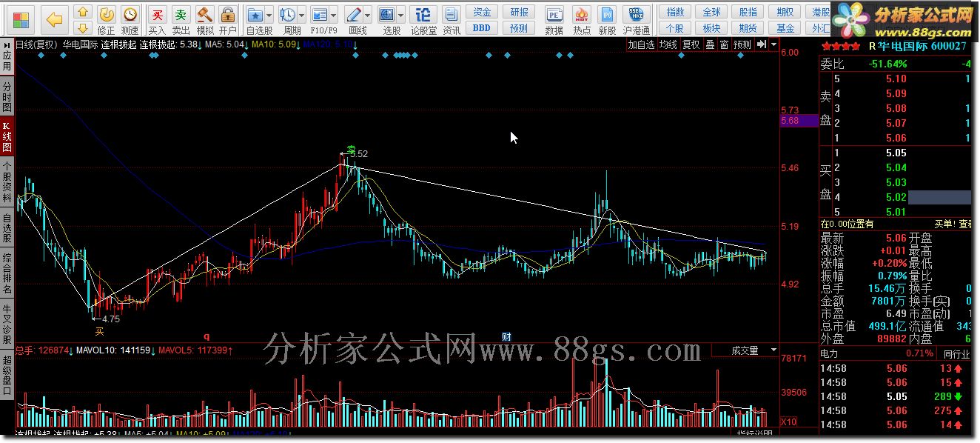Click the colorful home grid icon
Viewport: 980px width, 443px height.
pos(22,19)
